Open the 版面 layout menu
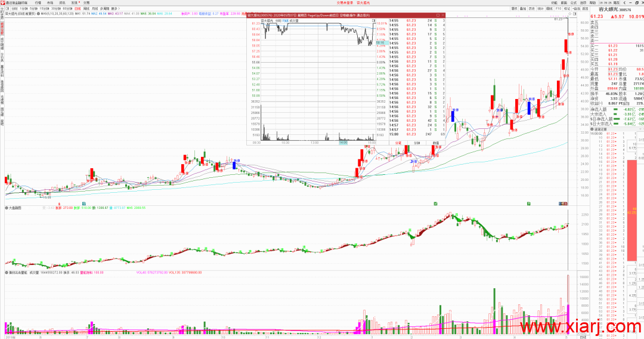The height and width of the screenshot is (339, 644). click(x=564, y=3)
